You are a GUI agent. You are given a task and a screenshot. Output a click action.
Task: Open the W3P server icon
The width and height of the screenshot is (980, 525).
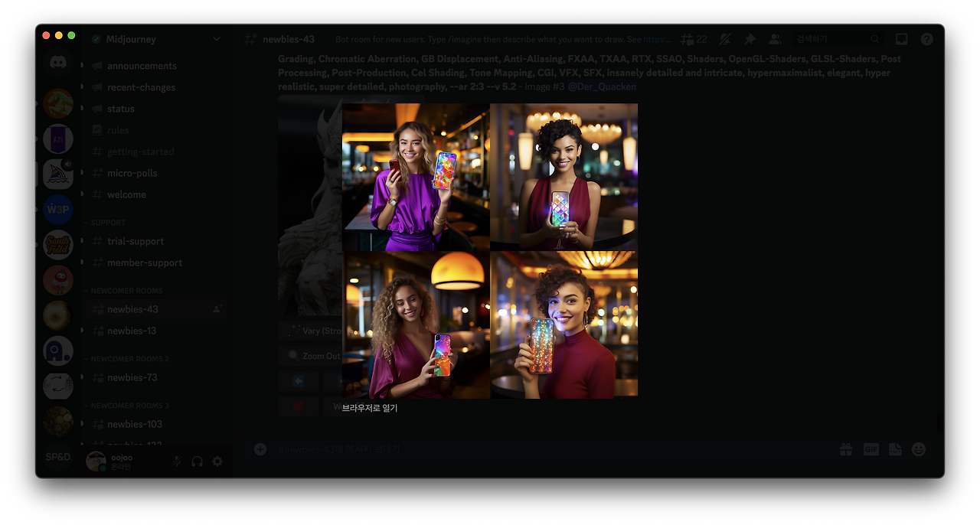58,209
